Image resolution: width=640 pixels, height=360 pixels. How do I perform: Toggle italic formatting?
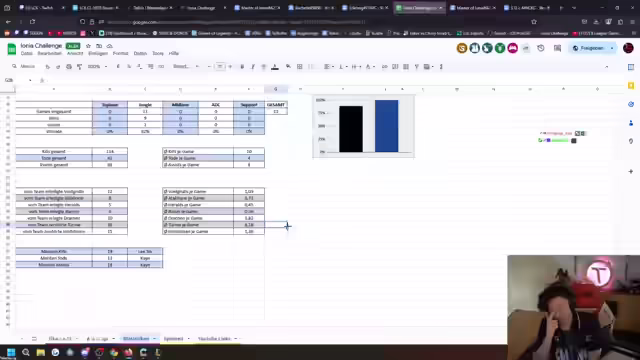click(253, 67)
